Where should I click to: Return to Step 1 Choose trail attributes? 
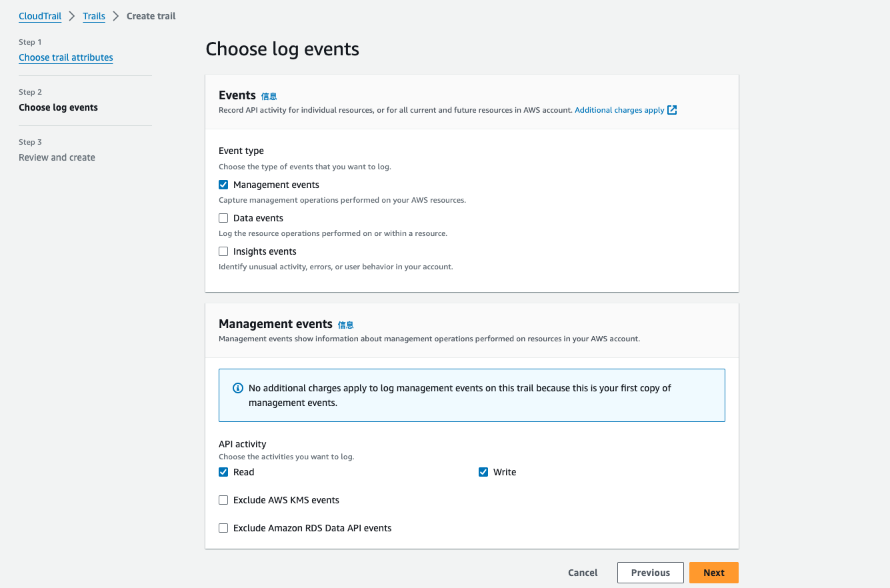[x=66, y=57]
